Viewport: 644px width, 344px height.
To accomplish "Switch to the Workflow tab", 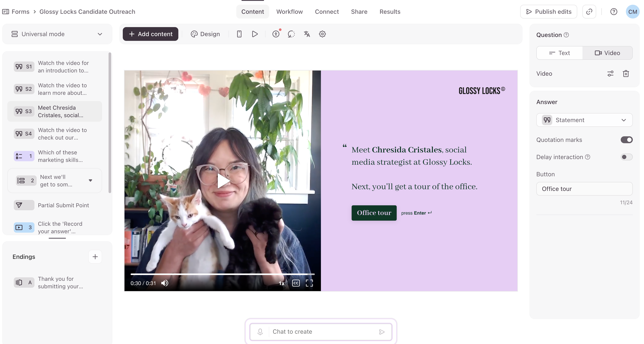I will coord(289,12).
